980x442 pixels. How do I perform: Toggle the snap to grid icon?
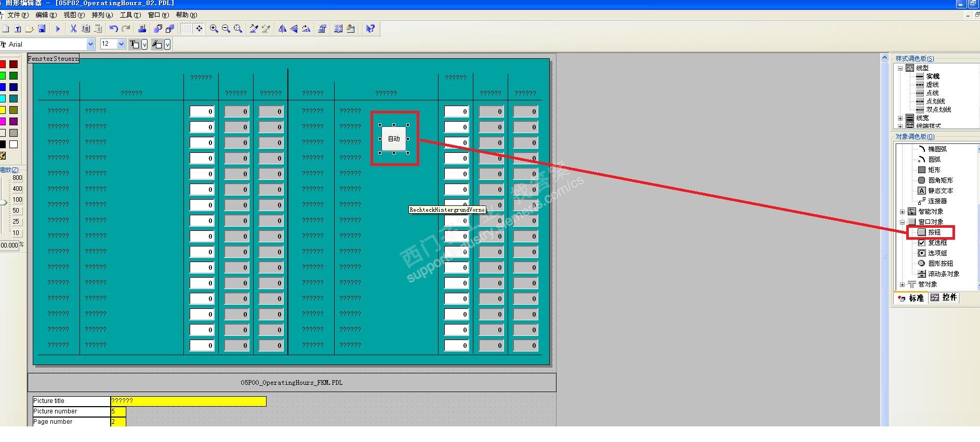[199, 29]
